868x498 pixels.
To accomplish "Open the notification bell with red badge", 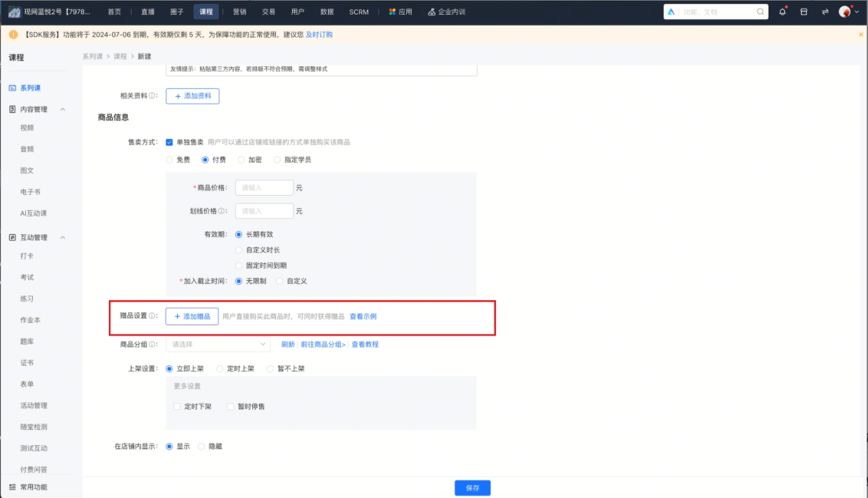I will point(782,12).
